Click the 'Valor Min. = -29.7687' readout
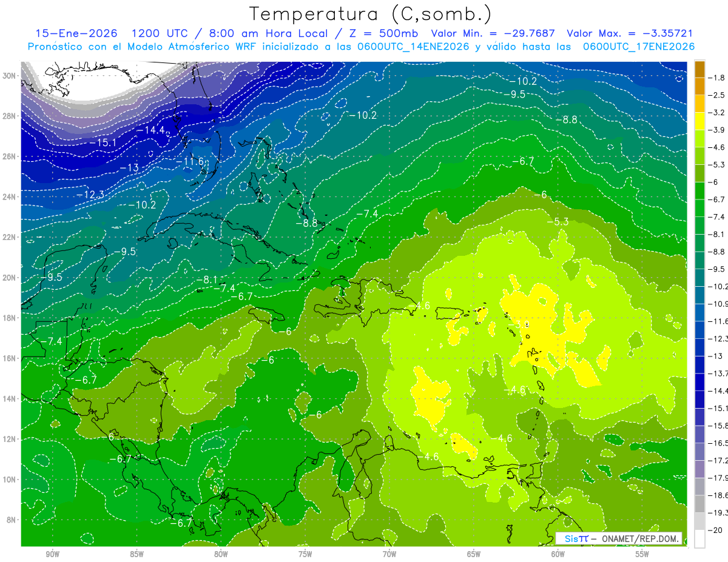 tap(493, 33)
